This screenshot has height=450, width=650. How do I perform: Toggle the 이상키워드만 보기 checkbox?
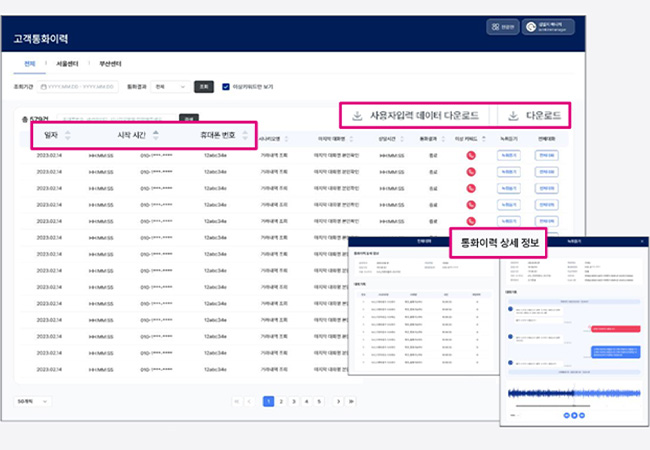coord(225,87)
